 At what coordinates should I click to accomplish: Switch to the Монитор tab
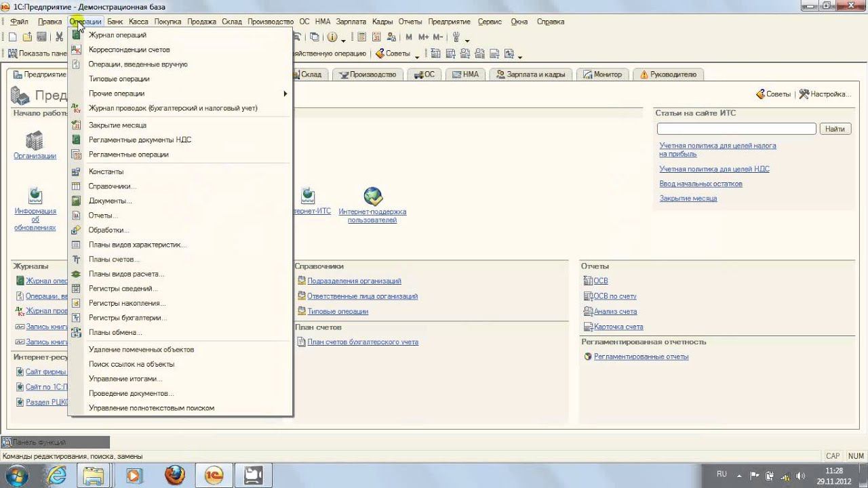604,75
